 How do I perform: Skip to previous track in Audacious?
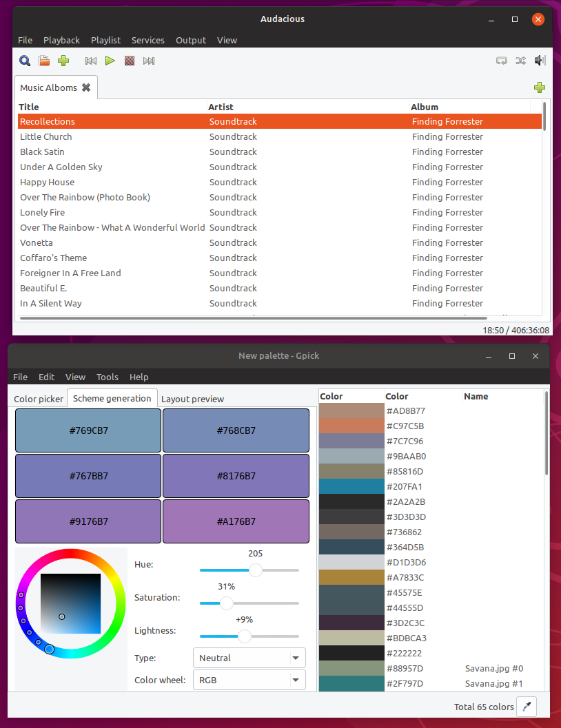(90, 61)
